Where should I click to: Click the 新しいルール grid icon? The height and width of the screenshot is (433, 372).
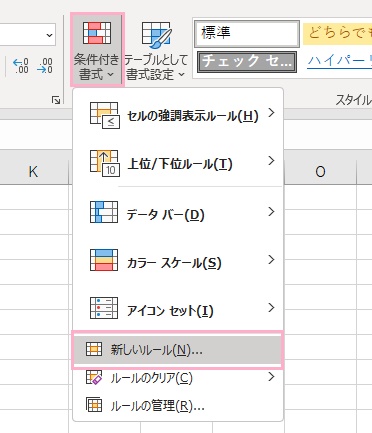coord(94,349)
